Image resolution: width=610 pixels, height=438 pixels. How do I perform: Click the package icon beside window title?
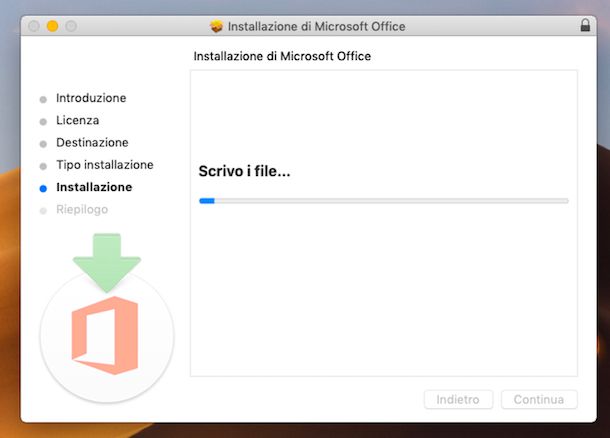coord(216,26)
